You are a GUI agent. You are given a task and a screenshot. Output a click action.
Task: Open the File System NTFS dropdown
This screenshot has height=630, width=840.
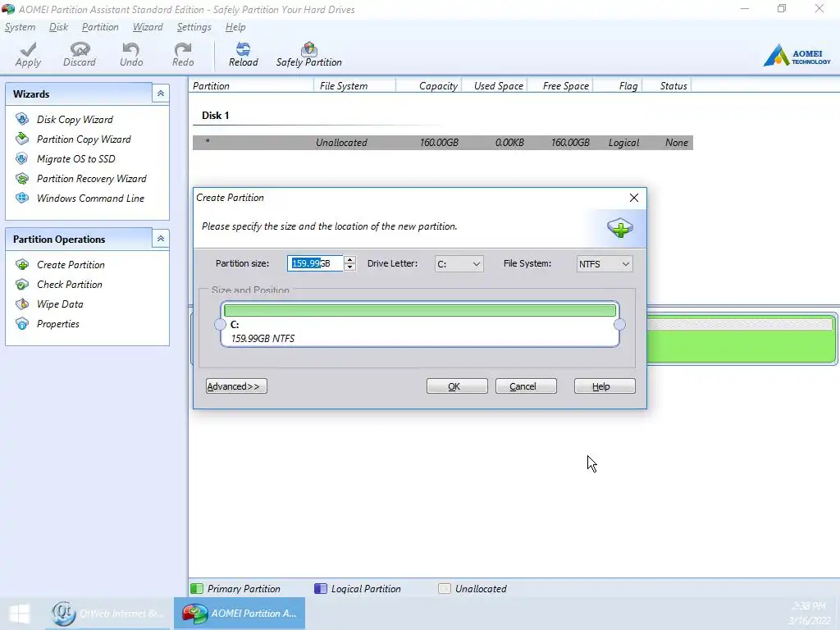tap(605, 264)
